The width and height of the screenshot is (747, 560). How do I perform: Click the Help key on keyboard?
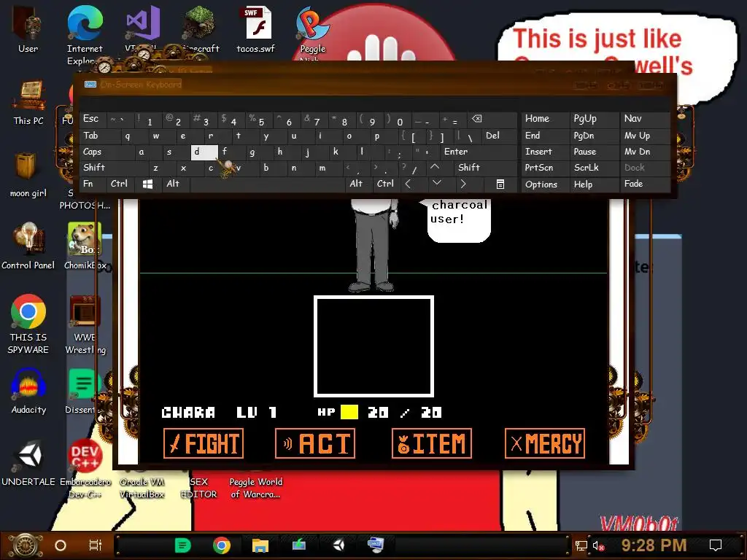(x=594, y=184)
